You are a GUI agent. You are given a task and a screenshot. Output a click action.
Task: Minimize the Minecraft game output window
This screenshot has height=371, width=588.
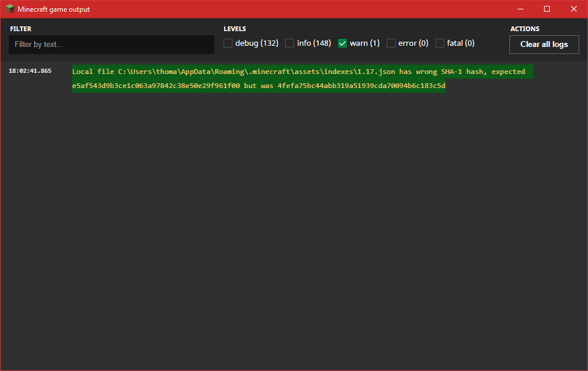tap(520, 9)
